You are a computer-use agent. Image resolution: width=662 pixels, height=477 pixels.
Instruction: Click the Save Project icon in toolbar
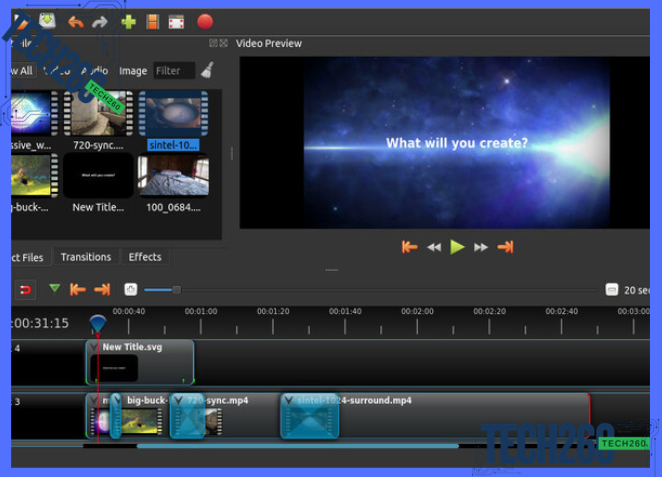click(47, 21)
